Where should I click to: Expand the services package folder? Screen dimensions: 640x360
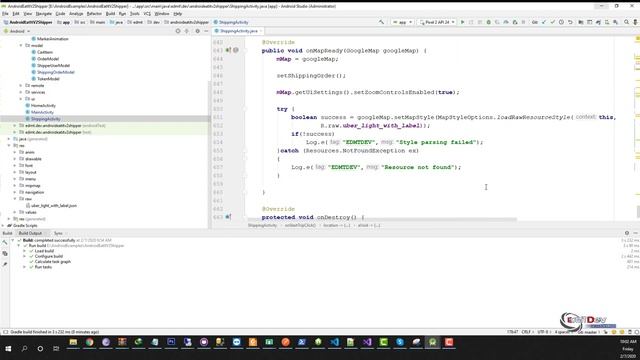[x=21, y=92]
